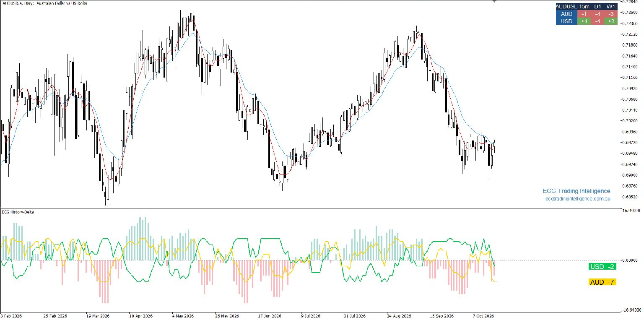Screen dimensions: 644x320
Task: Click the yellow AUD -7 indicator label
Action: pos(602,282)
